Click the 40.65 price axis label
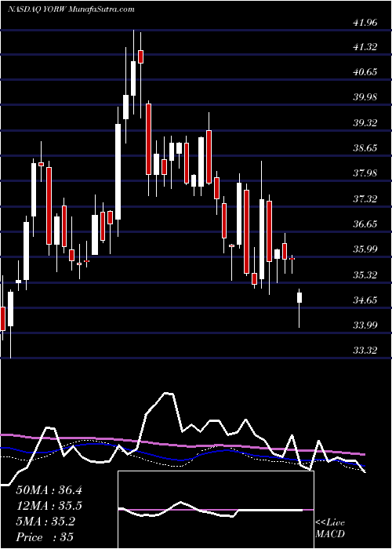This screenshot has height=549, width=392. [365, 72]
